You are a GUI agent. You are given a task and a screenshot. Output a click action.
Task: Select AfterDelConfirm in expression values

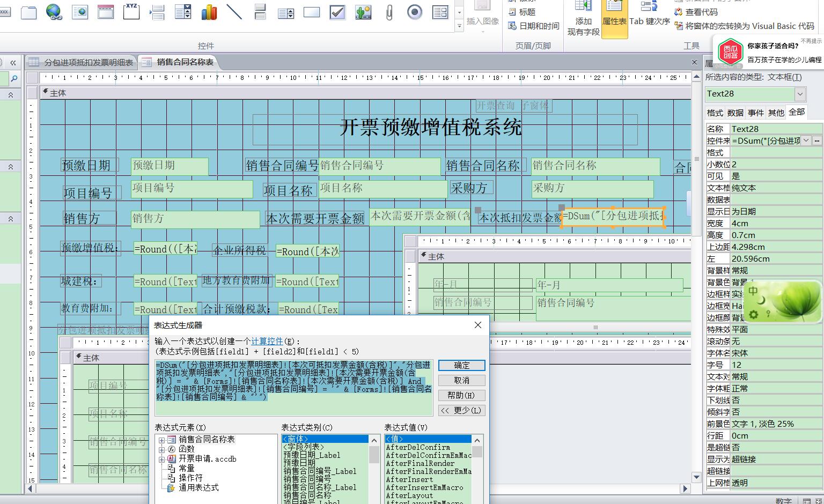(418, 447)
